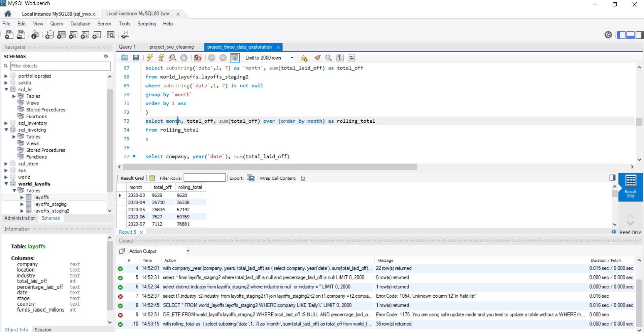644x332 pixels.
Task: Toggle result grid side panel button
Action: 612,178
